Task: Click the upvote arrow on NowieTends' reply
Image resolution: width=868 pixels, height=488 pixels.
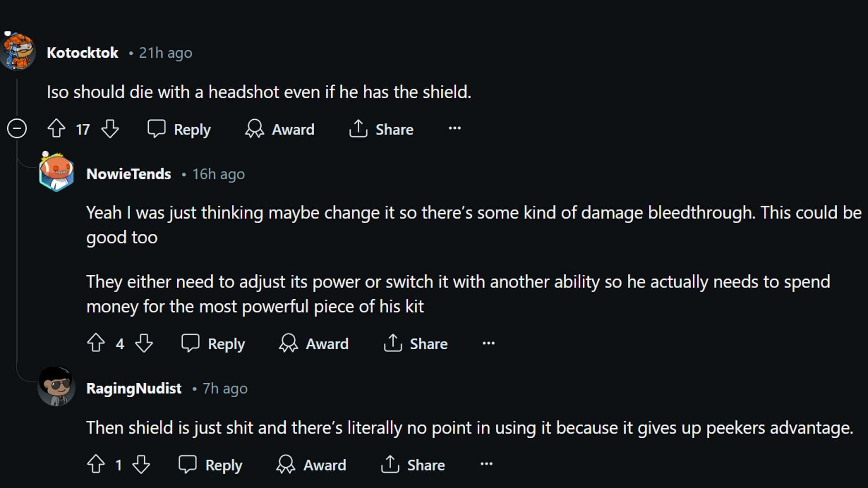Action: pos(96,343)
